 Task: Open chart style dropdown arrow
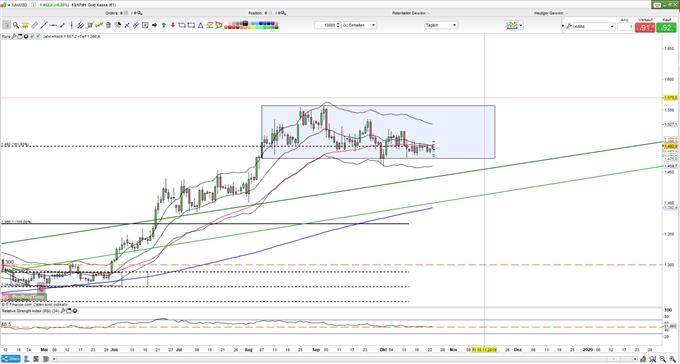coord(521,26)
